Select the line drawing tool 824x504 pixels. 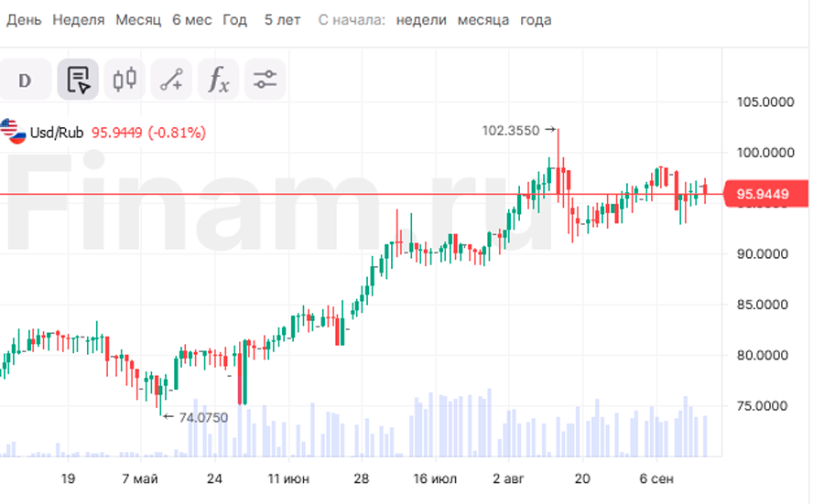click(x=171, y=80)
